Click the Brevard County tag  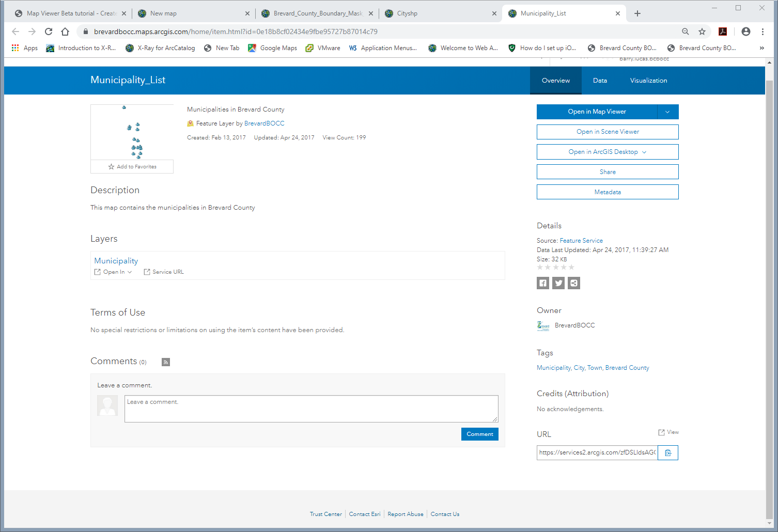pyautogui.click(x=627, y=368)
